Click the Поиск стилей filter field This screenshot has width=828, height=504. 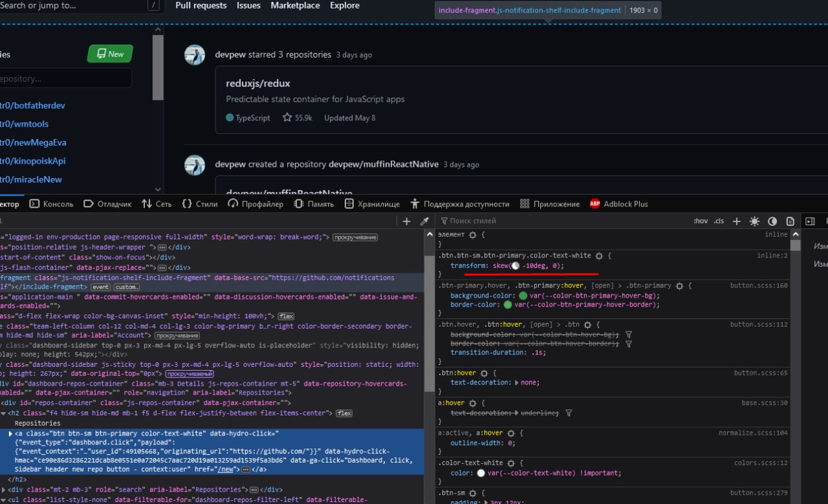563,221
